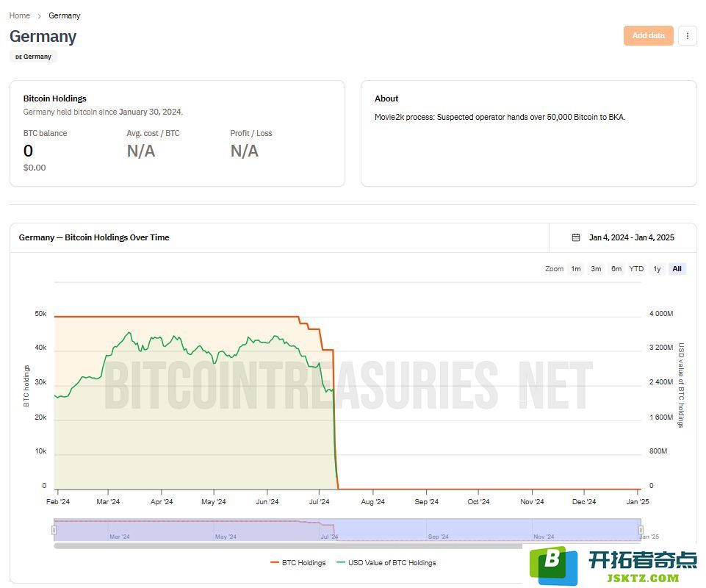Select the YTD zoom range

coord(636,269)
